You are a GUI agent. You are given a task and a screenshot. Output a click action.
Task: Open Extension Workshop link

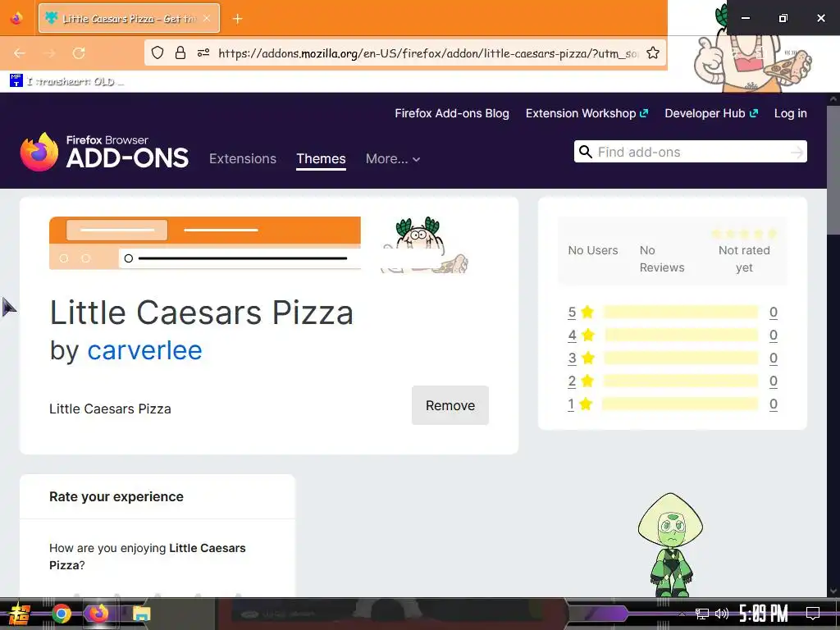coord(587,113)
